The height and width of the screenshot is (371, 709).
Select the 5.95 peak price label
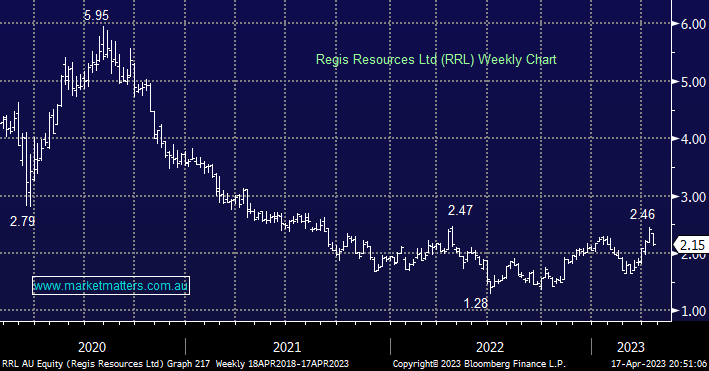tap(96, 15)
